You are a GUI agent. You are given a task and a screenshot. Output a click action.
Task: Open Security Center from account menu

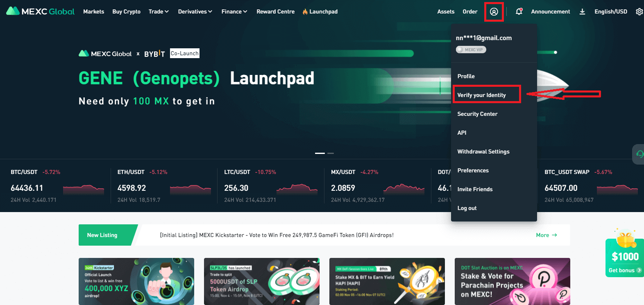(477, 114)
